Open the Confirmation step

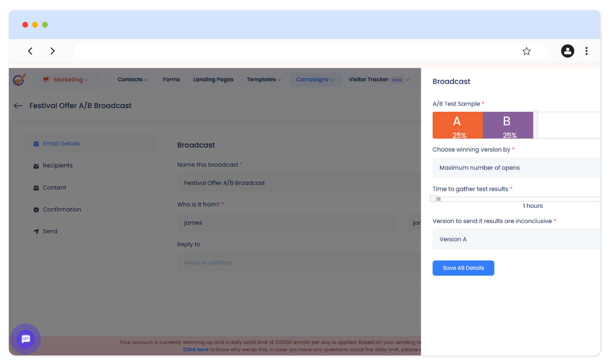(62, 209)
